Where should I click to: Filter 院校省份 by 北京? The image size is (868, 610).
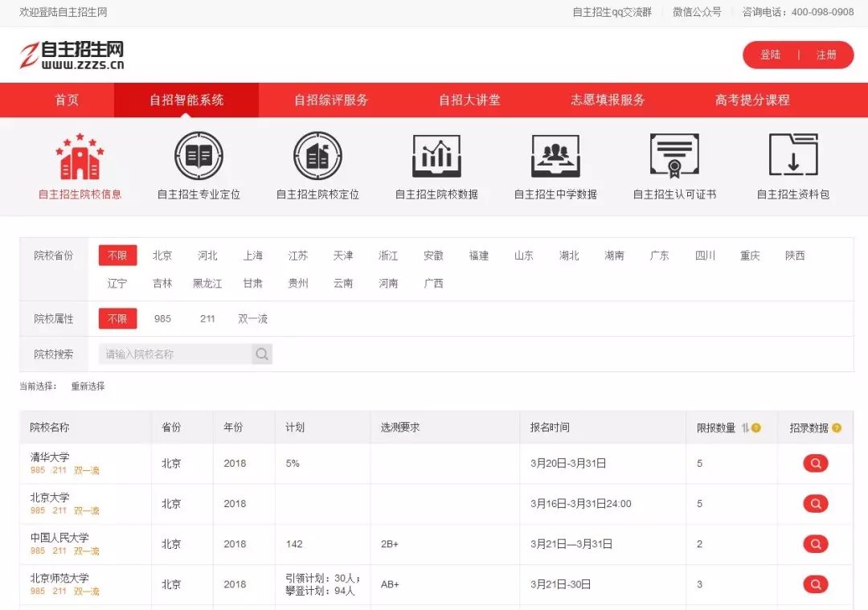click(162, 256)
